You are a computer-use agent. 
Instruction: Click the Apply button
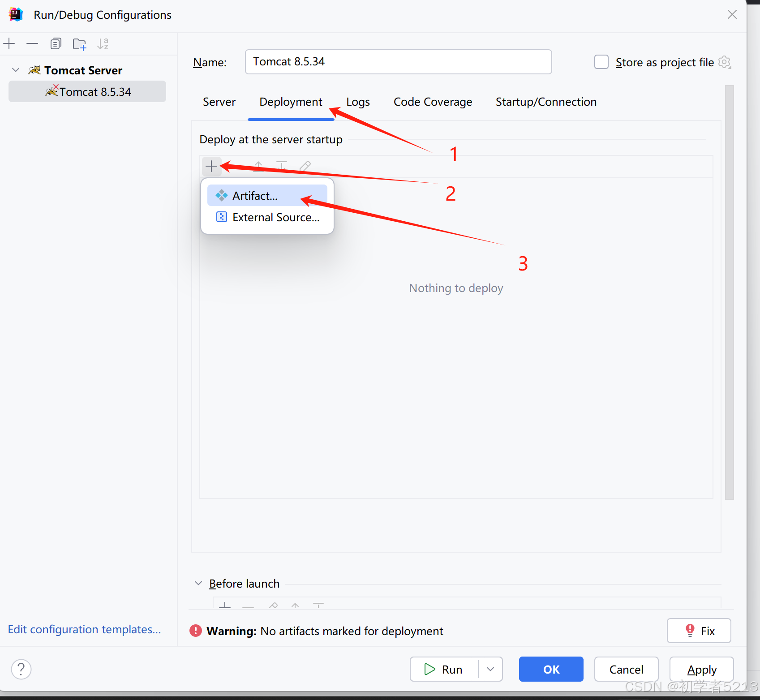coord(701,669)
